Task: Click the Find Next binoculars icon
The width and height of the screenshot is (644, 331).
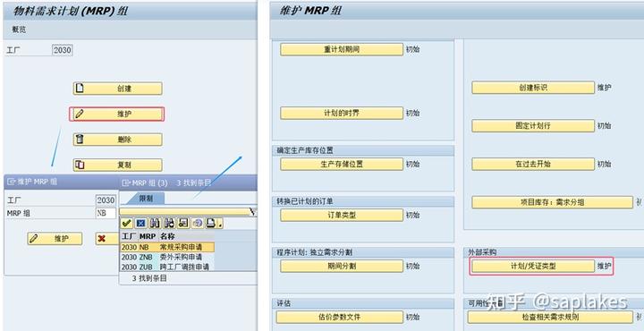Action: point(169,223)
